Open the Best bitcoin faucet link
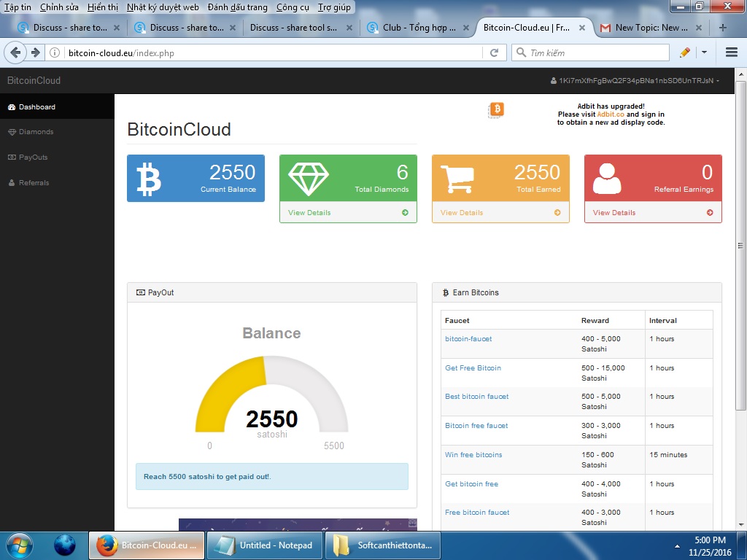Viewport: 747px width, 560px height. click(x=477, y=396)
